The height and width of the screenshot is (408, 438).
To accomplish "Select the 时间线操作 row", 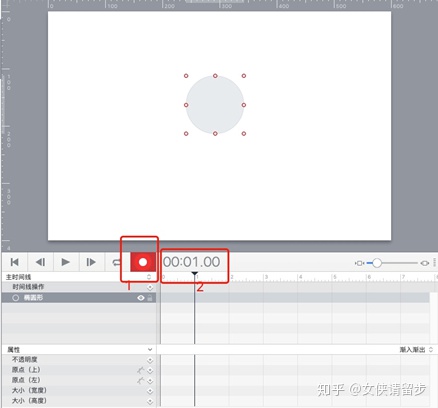I will coord(79,287).
